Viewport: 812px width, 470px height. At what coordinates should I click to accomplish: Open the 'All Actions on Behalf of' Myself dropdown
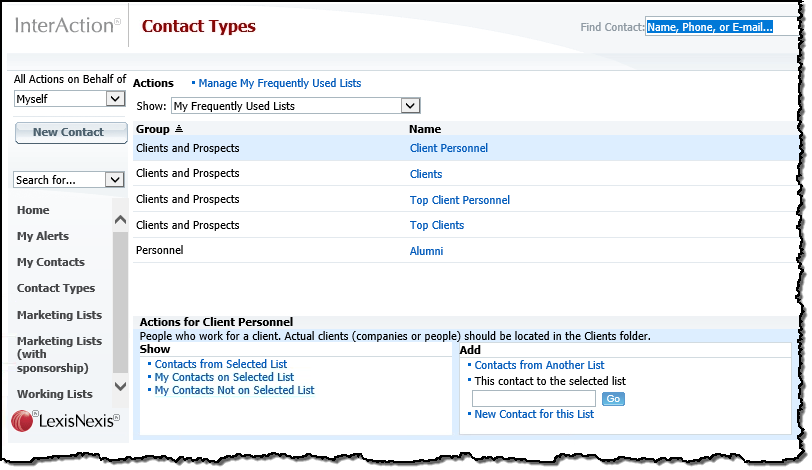pyautogui.click(x=115, y=98)
